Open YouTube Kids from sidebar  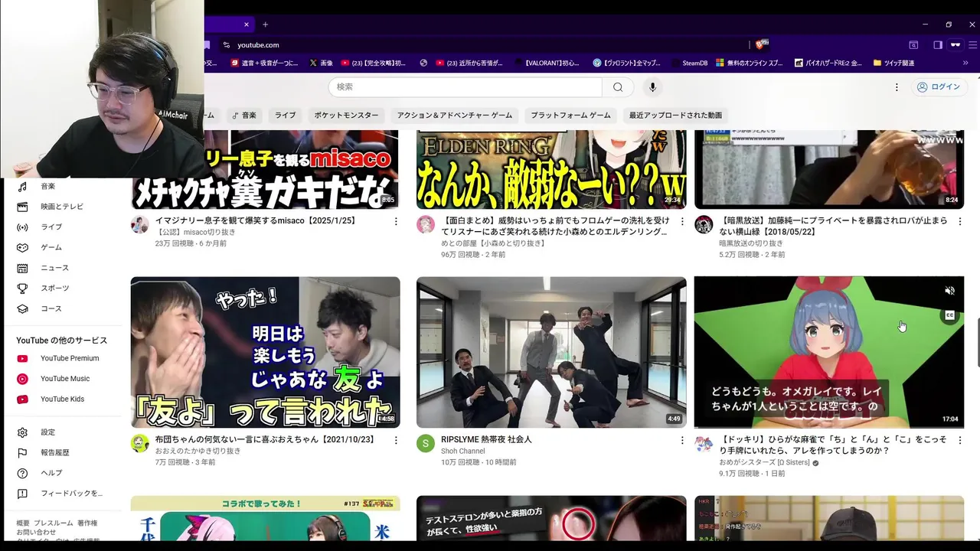[x=62, y=399]
